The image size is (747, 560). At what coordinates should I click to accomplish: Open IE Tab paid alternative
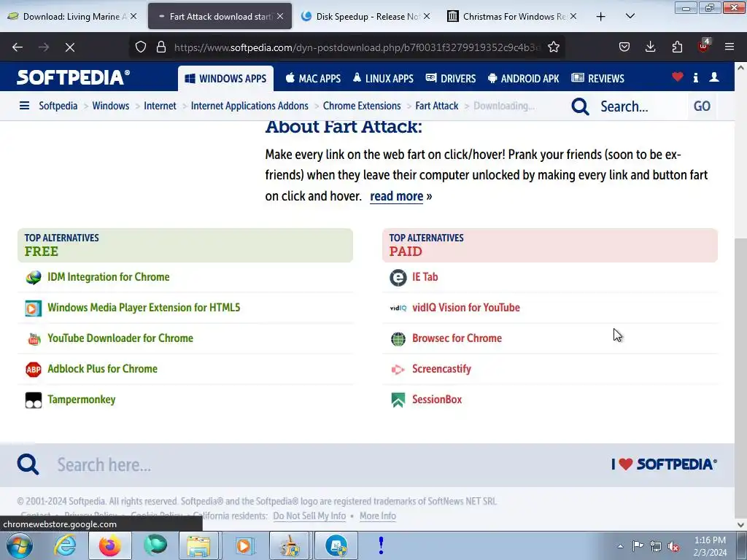coord(425,277)
